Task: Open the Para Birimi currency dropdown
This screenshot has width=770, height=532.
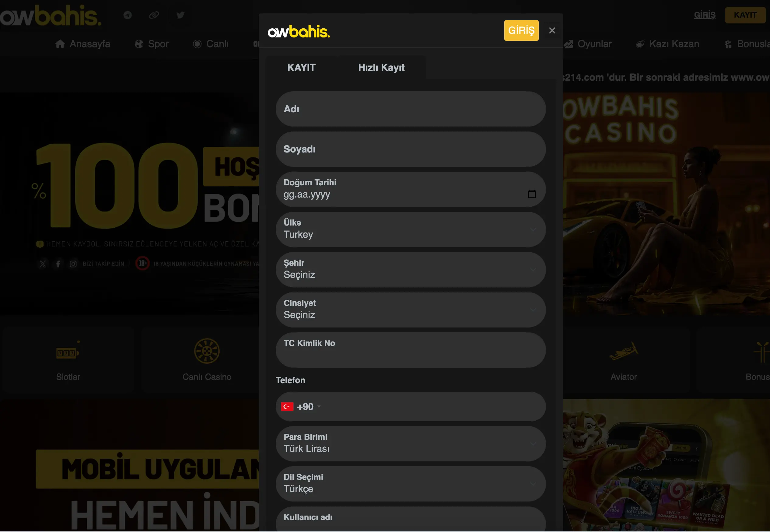Action: (x=410, y=444)
